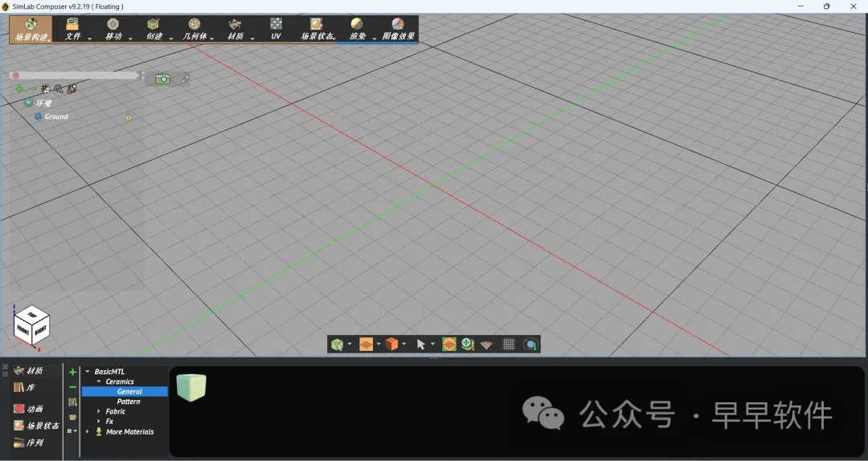Toggle the lock icon on Ground row
This screenshot has height=461, width=868.
point(129,117)
